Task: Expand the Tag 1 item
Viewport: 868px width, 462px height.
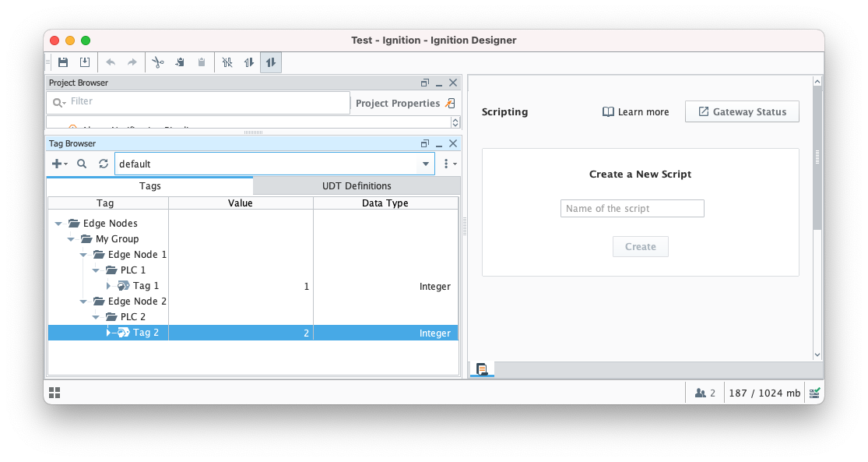Action: (x=108, y=286)
